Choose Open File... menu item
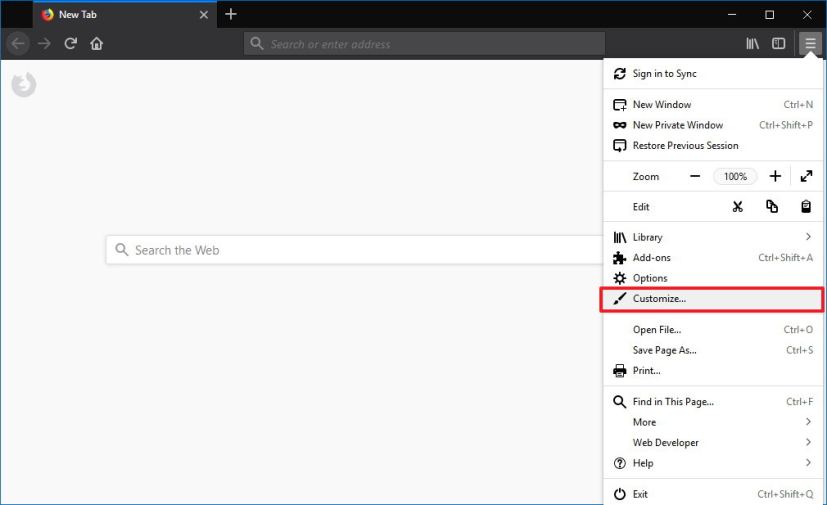827x505 pixels. coord(713,330)
